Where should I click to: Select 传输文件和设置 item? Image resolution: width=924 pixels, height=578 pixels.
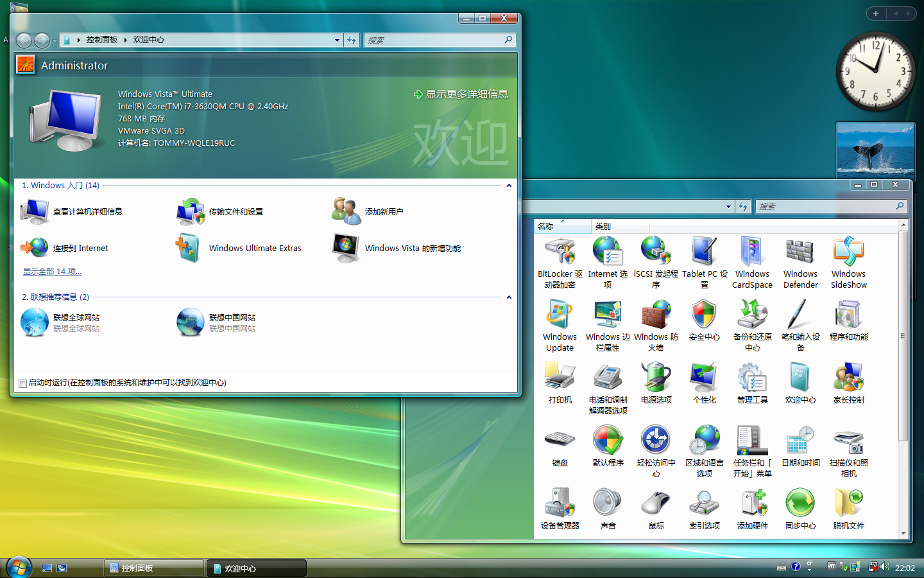220,211
